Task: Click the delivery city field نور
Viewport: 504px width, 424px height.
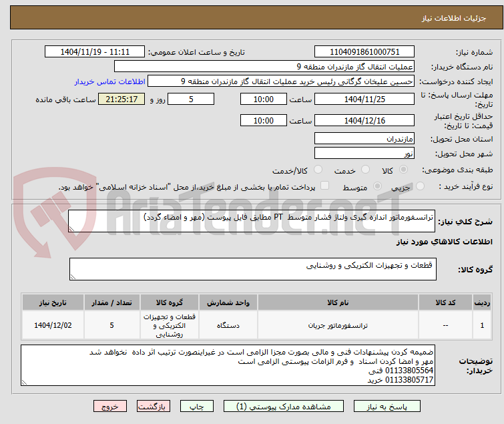Action: (x=364, y=153)
